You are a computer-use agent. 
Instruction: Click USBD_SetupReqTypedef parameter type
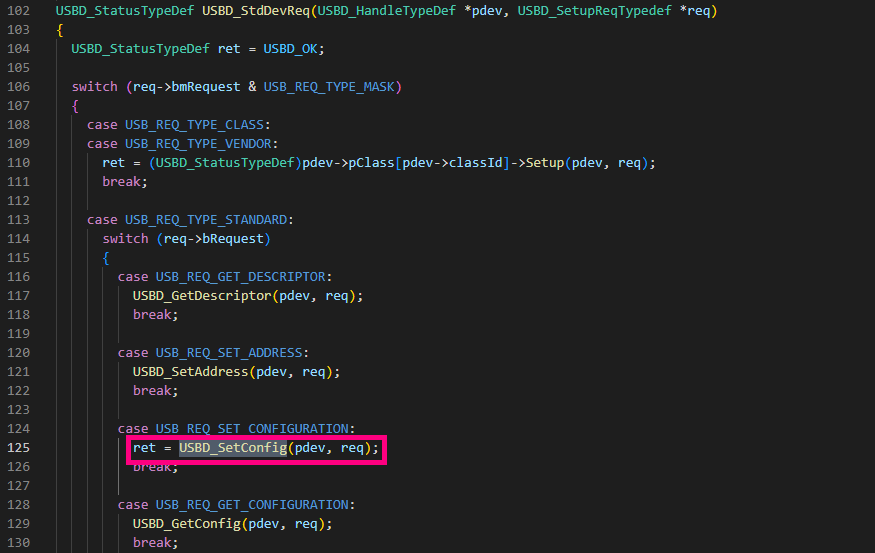(x=594, y=11)
